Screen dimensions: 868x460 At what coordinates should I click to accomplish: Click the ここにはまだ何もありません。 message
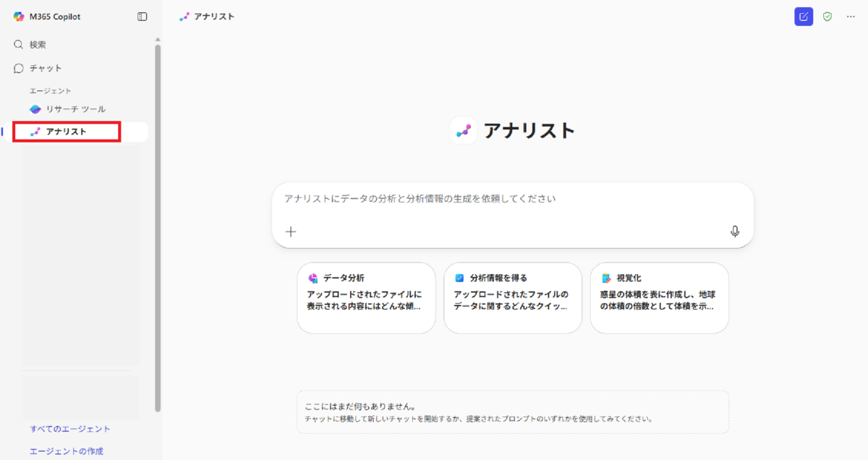click(359, 406)
